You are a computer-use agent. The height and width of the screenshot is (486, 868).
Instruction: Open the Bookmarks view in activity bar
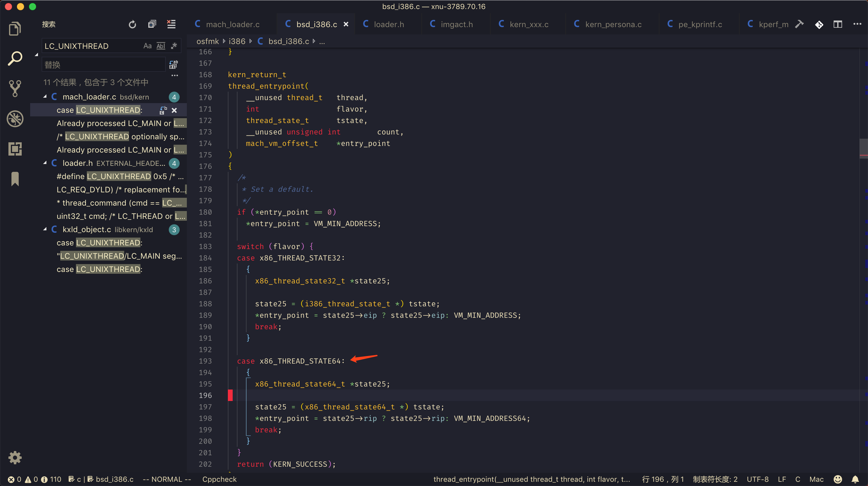click(x=15, y=178)
